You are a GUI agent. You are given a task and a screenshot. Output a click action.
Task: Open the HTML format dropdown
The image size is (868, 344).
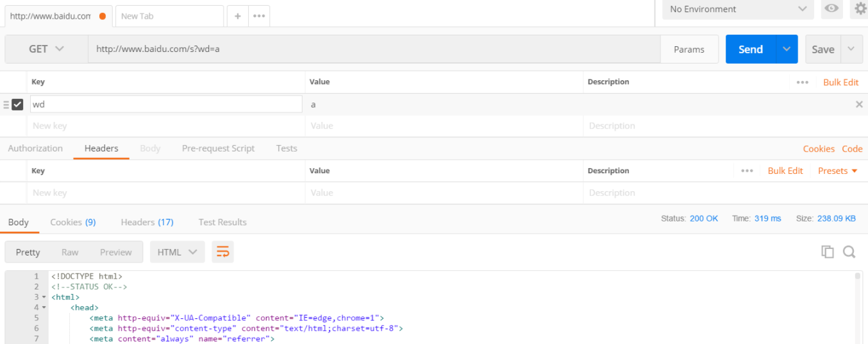coord(177,252)
